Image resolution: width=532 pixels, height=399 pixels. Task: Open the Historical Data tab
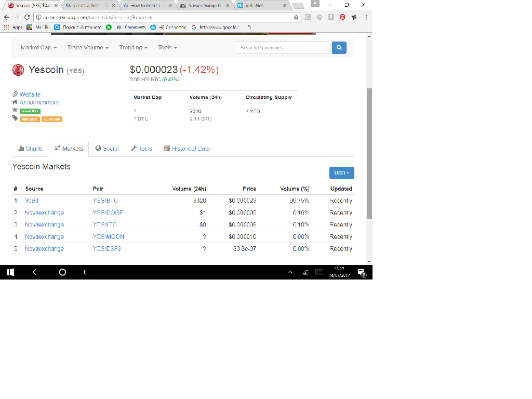tap(187, 149)
